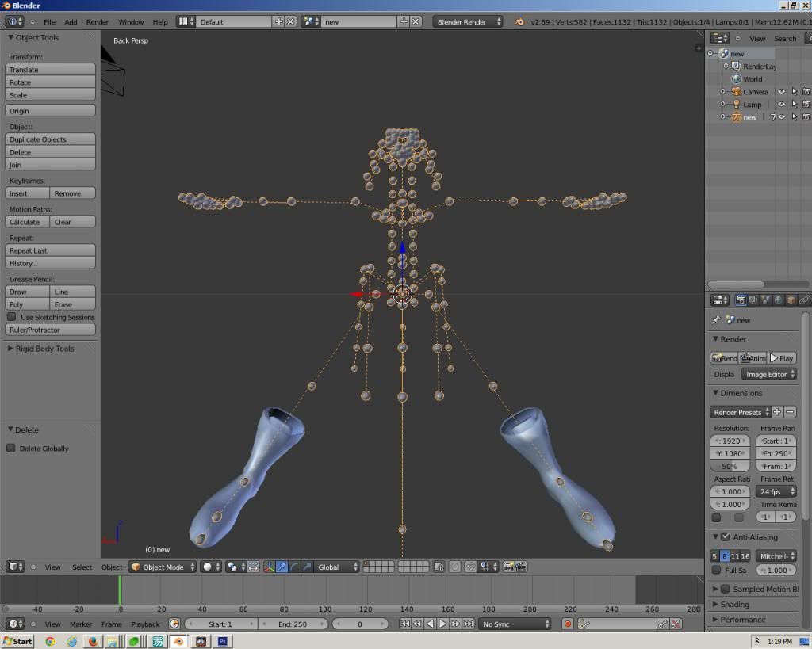Click the OpenGL render camera icon
The width and height of the screenshot is (812, 649).
508,567
